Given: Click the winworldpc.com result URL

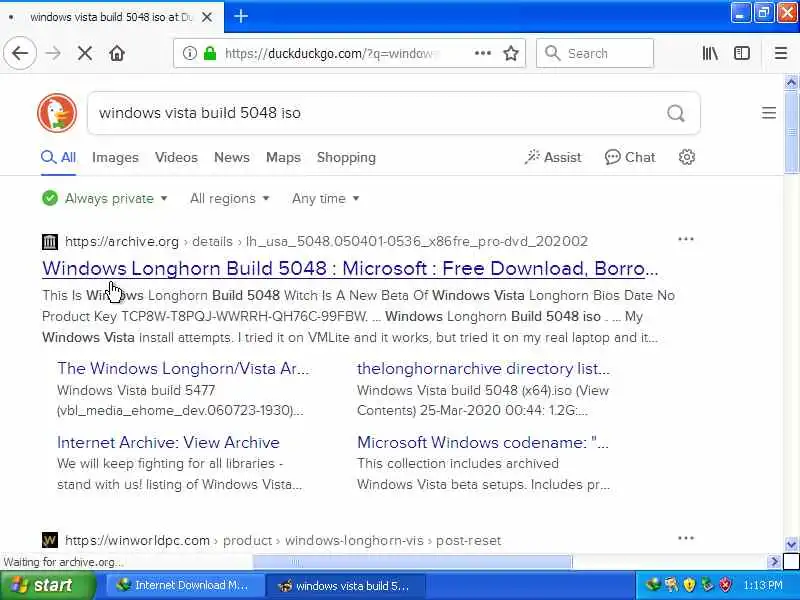Looking at the screenshot, I should 283,540.
